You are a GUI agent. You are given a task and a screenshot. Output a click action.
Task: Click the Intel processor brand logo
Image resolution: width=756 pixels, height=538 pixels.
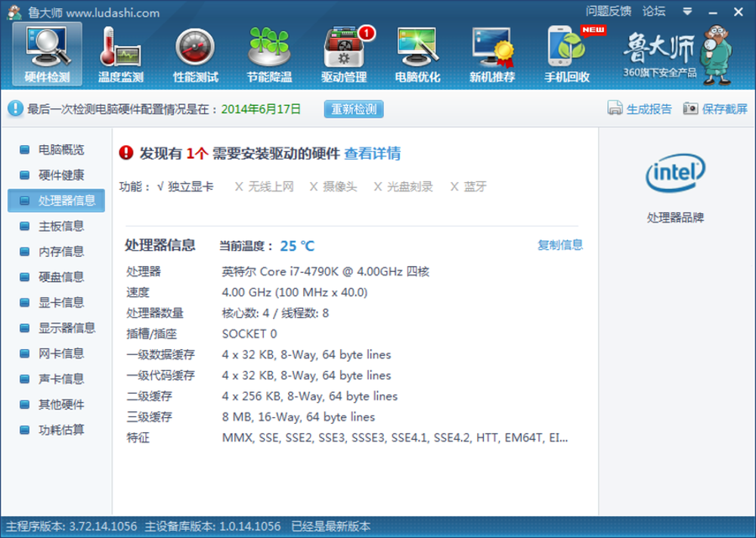(675, 172)
